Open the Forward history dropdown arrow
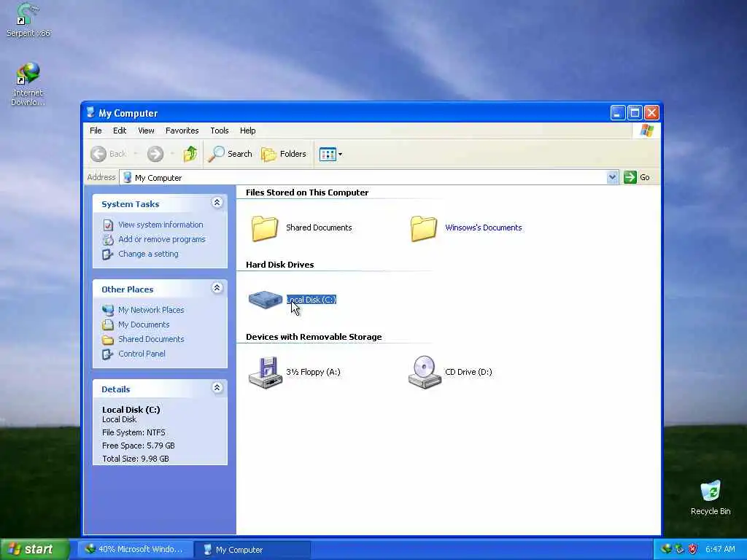Screen dimensions: 747x560 coord(172,154)
